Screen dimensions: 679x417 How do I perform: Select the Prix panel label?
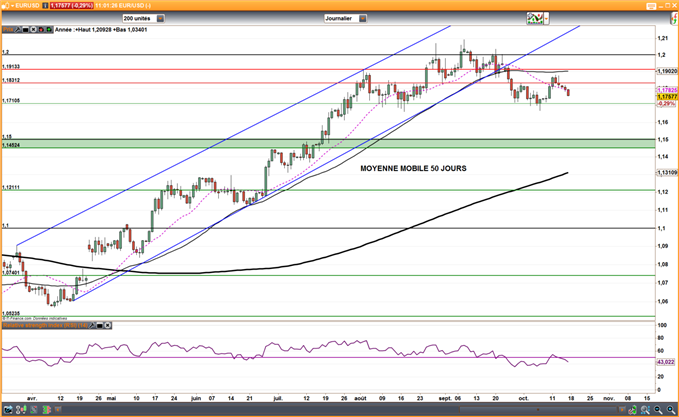pos(8,29)
